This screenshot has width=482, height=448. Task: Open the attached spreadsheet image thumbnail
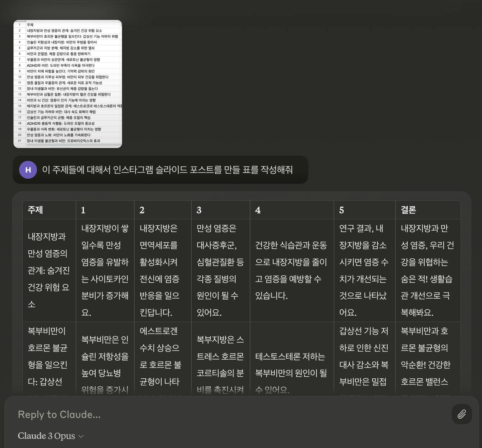pos(68,84)
